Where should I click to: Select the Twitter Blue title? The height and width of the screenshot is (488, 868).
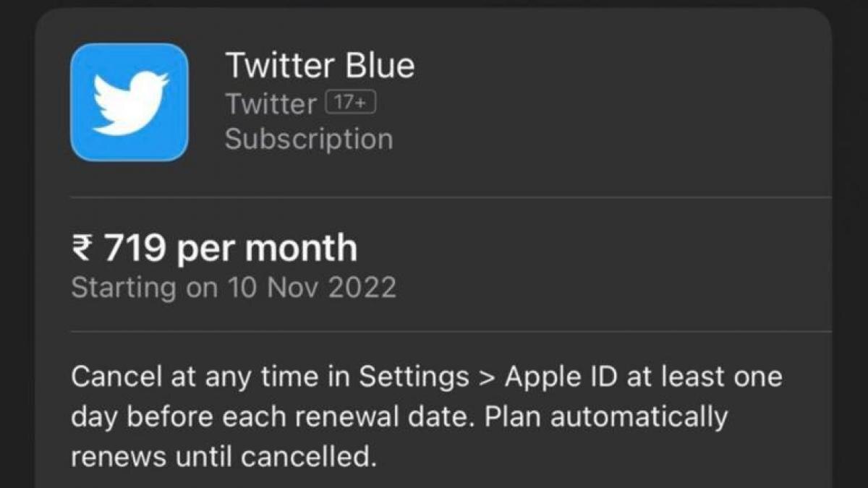tap(320, 65)
